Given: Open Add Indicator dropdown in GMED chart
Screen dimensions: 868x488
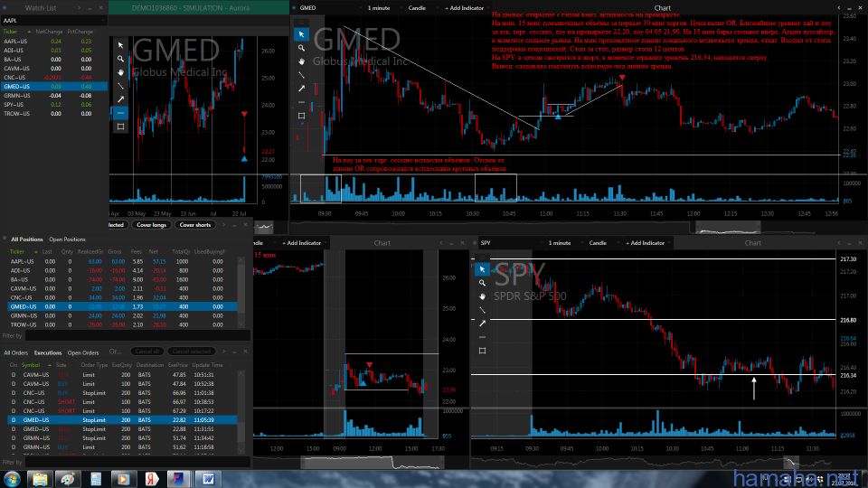Looking at the screenshot, I should 467,8.
